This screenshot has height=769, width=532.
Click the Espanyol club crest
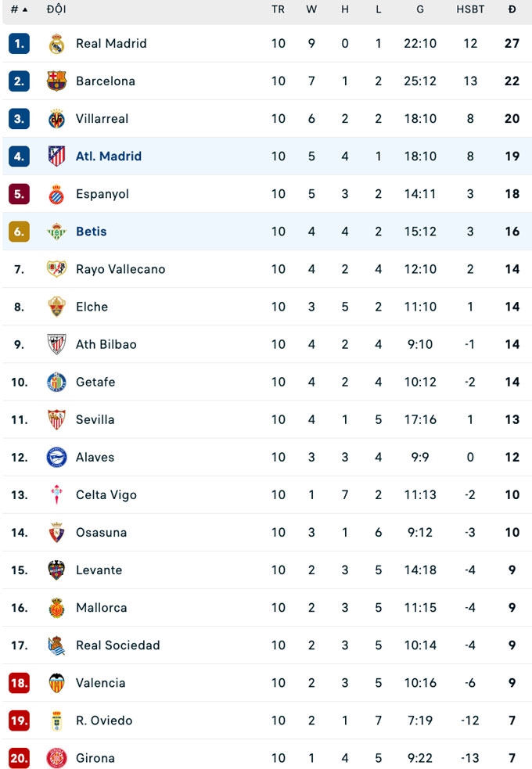click(56, 194)
